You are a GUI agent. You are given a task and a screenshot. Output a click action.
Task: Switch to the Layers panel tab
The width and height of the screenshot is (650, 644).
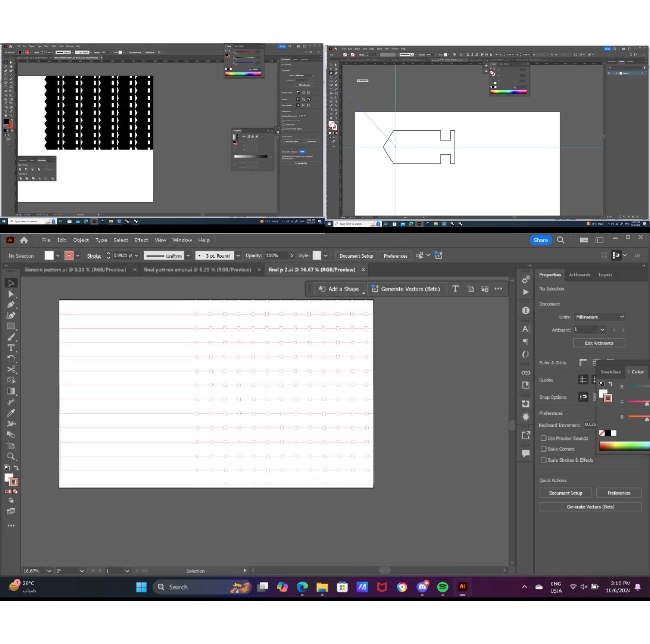606,275
